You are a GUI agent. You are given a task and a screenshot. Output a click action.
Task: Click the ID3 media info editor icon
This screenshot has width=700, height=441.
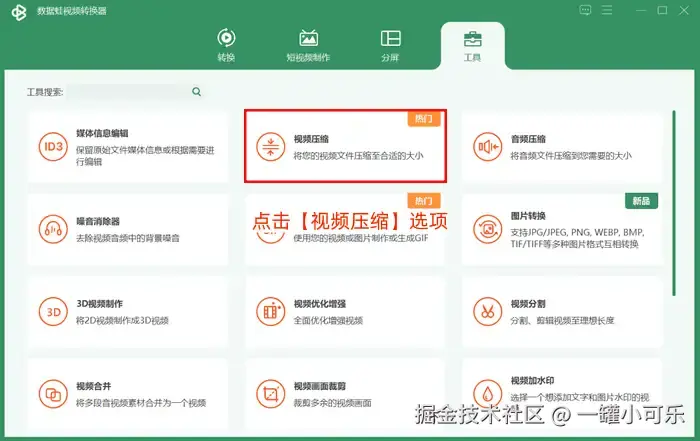point(53,147)
